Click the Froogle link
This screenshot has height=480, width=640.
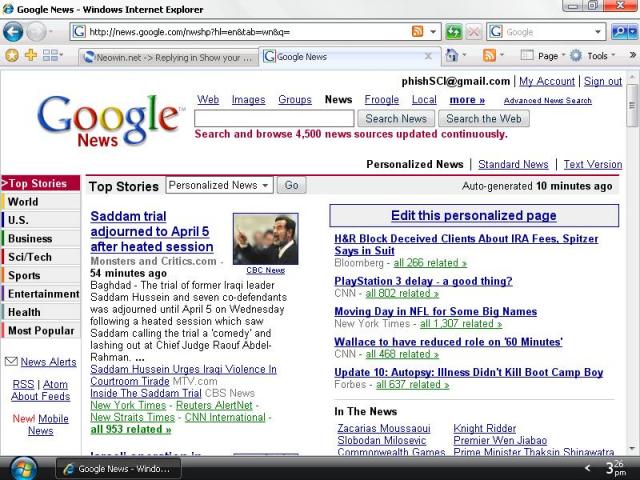(382, 100)
